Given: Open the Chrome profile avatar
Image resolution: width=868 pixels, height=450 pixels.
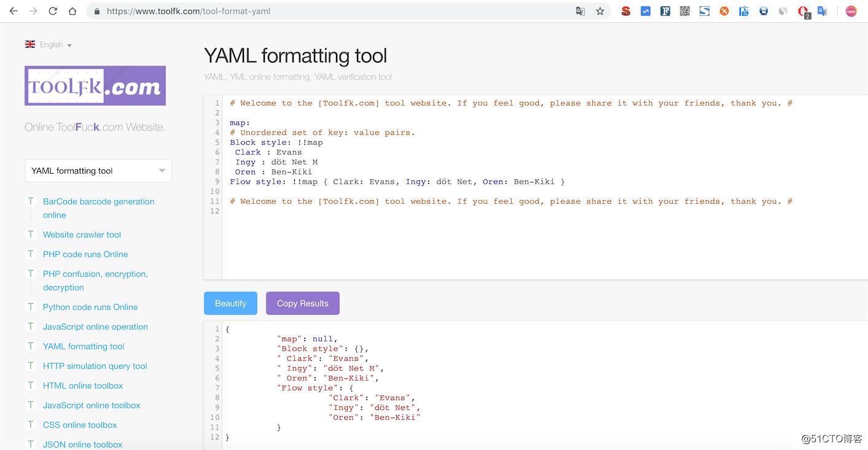Looking at the screenshot, I should [x=851, y=11].
